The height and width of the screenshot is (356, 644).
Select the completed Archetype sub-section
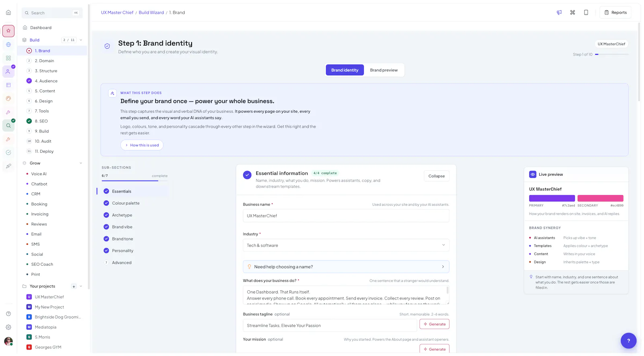click(x=133, y=215)
